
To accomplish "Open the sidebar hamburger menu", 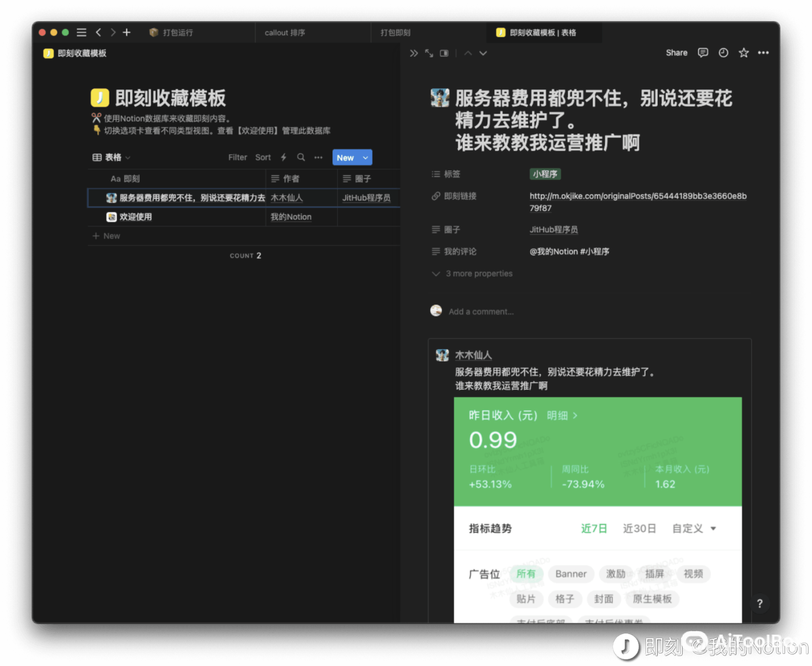I will 82,32.
